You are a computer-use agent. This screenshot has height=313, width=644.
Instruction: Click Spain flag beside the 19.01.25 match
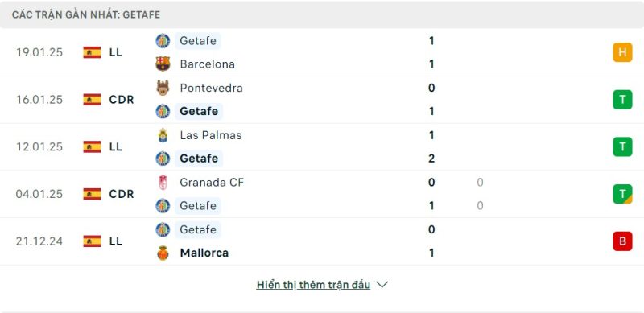[92, 52]
